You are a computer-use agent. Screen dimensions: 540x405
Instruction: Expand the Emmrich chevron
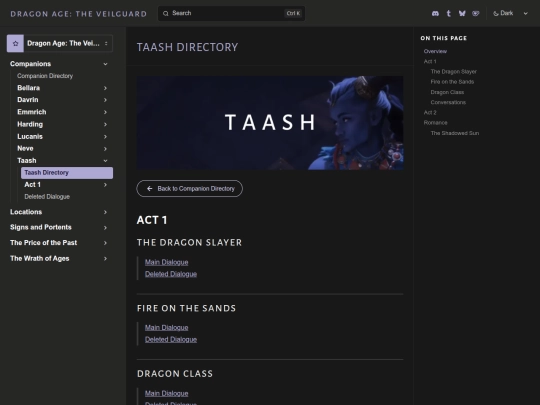pyautogui.click(x=105, y=112)
